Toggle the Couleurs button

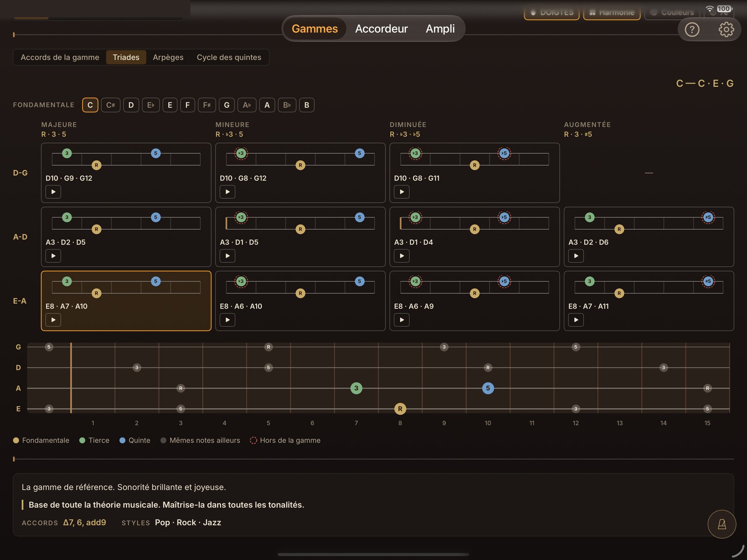[672, 13]
